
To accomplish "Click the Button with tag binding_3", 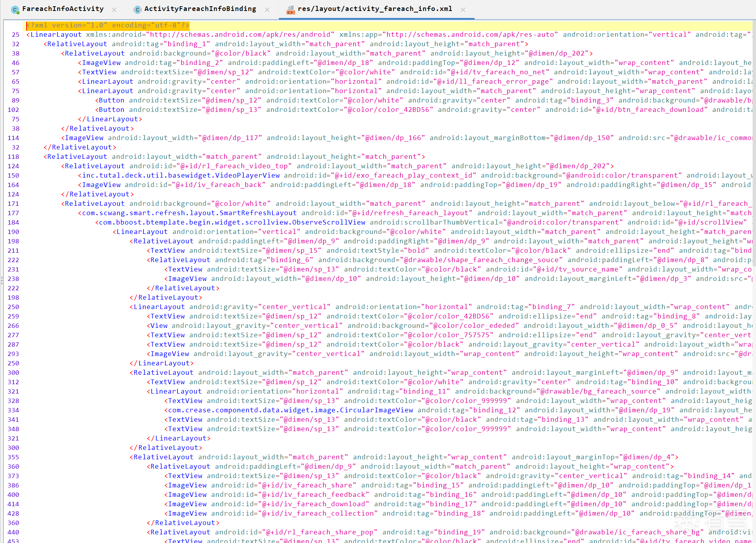I will 424,101.
